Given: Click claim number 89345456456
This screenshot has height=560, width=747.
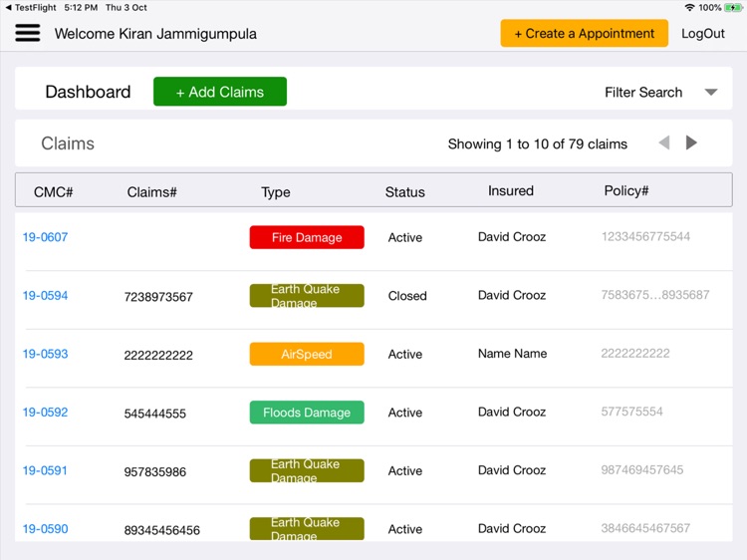Looking at the screenshot, I should click(162, 530).
